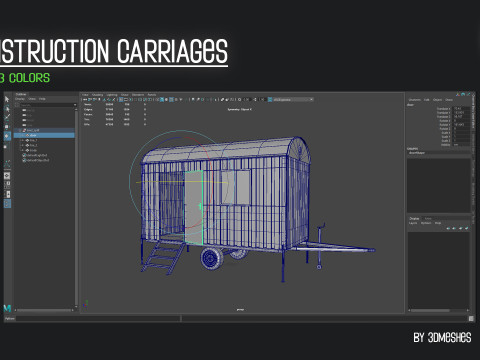
Task: Activate the Paint Selection tool
Action: point(7,117)
